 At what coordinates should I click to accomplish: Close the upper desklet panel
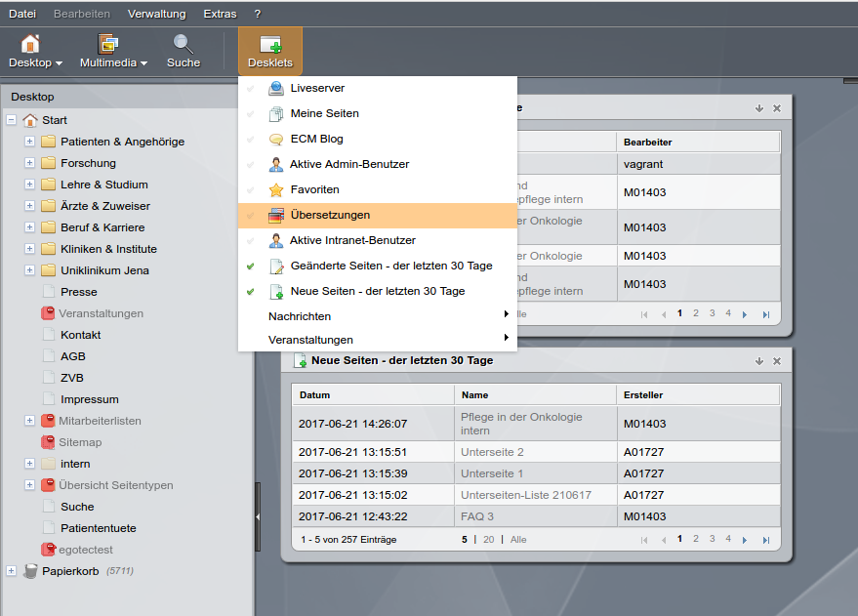[x=776, y=108]
